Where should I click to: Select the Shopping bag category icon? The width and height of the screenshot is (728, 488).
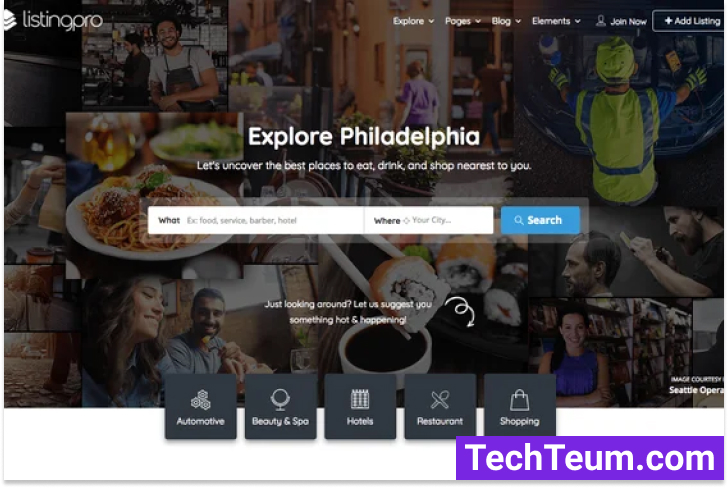coord(520,400)
